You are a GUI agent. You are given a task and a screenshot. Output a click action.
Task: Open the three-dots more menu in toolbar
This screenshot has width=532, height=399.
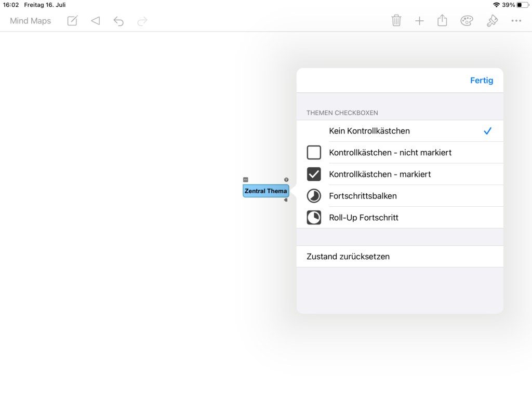tap(516, 21)
